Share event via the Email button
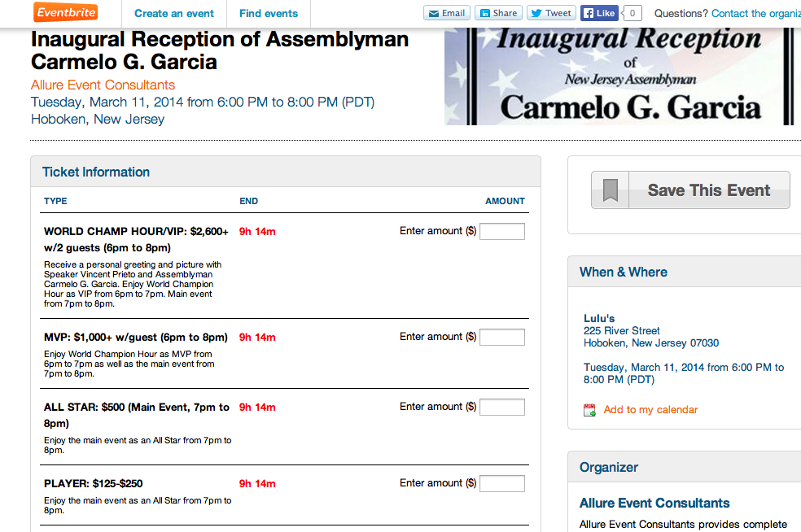Screen dimensions: 801x532 (x=446, y=13)
